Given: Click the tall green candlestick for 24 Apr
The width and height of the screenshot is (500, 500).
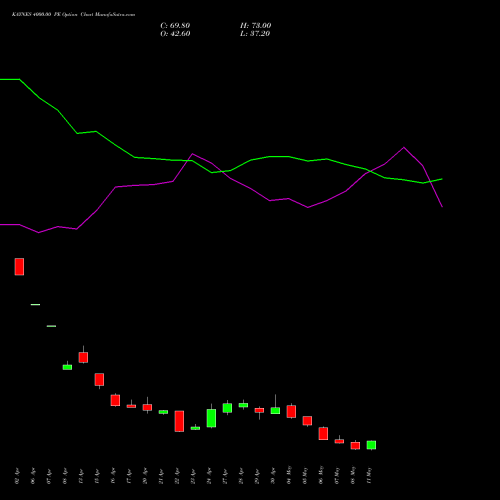Looking at the screenshot, I should (211, 418).
